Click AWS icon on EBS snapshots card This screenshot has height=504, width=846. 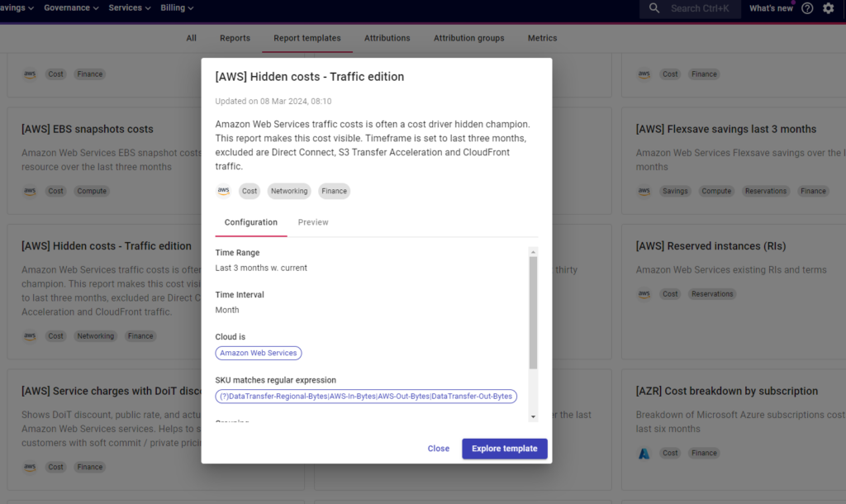click(30, 191)
